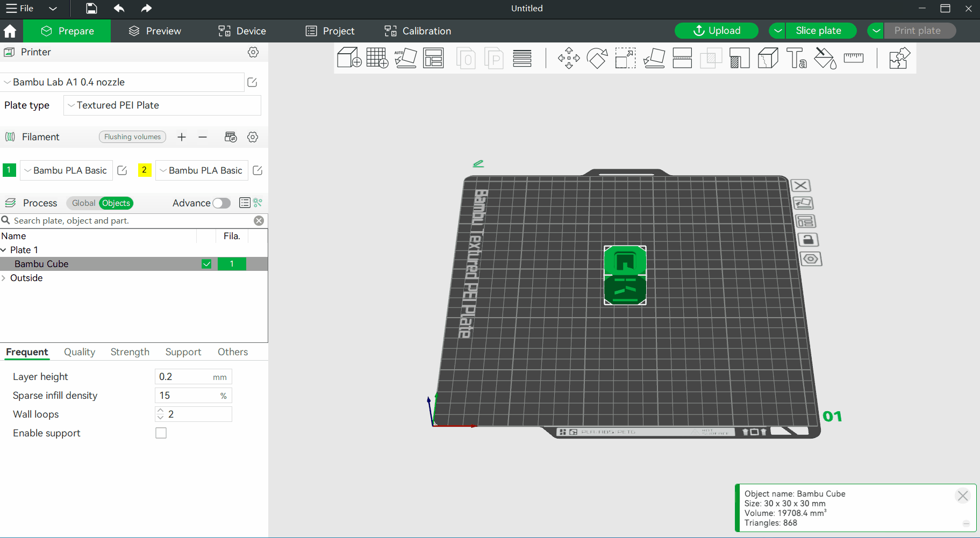Open Printer settings gear

click(x=253, y=52)
